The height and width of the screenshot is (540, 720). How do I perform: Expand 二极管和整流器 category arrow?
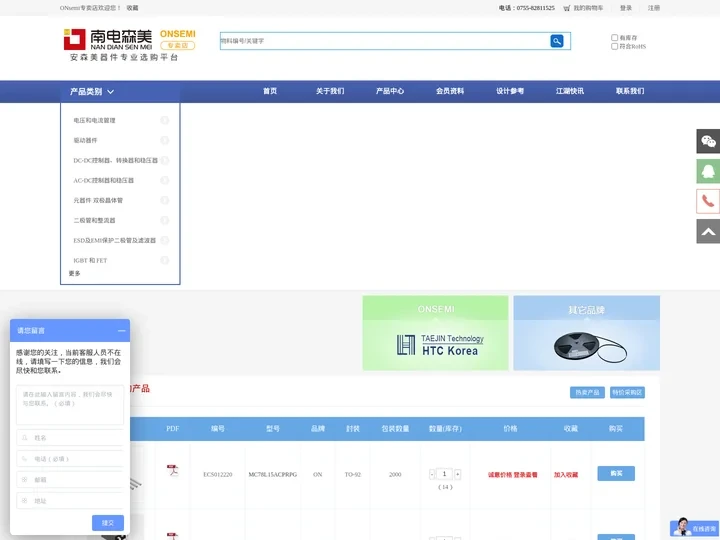164,220
